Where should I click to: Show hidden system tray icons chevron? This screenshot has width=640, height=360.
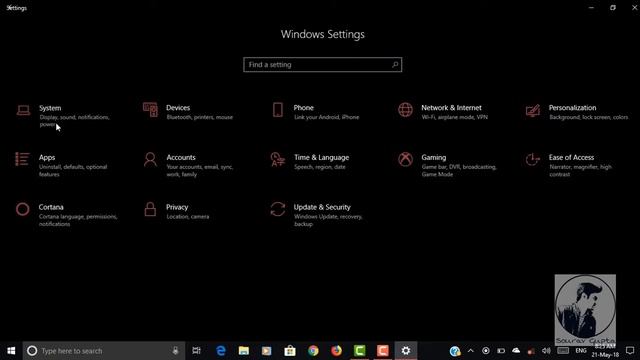click(471, 351)
